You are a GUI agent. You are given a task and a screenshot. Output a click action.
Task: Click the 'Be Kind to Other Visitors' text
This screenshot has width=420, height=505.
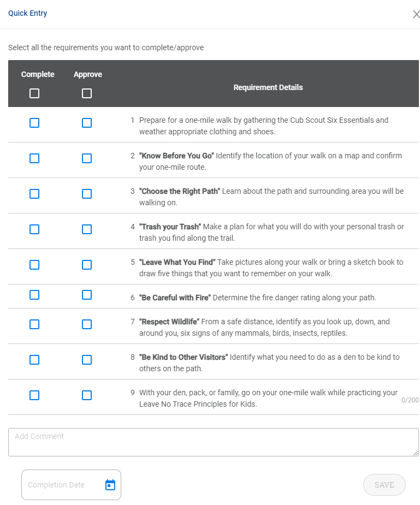269,363
